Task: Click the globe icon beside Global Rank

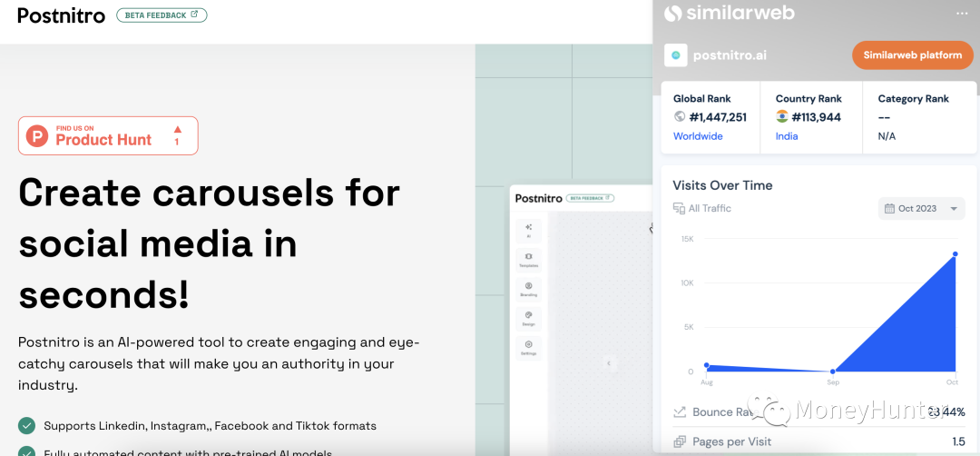Action: (x=680, y=116)
